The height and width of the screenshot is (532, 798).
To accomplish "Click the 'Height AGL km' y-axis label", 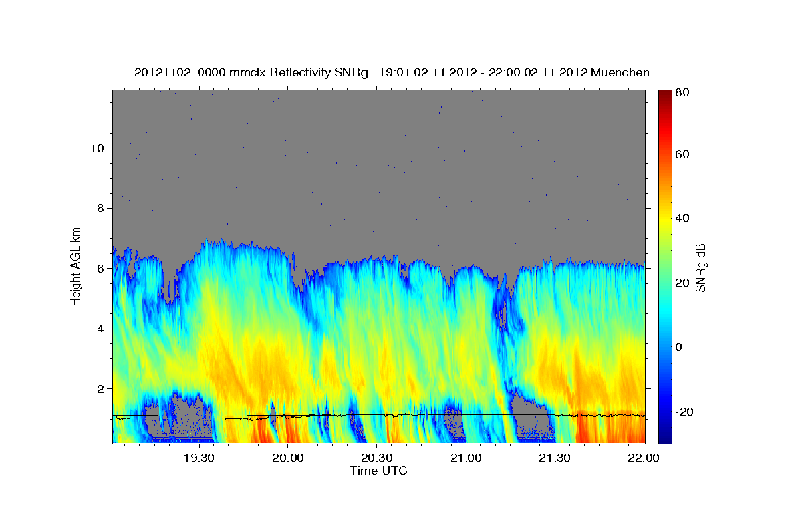I will pos(76,266).
